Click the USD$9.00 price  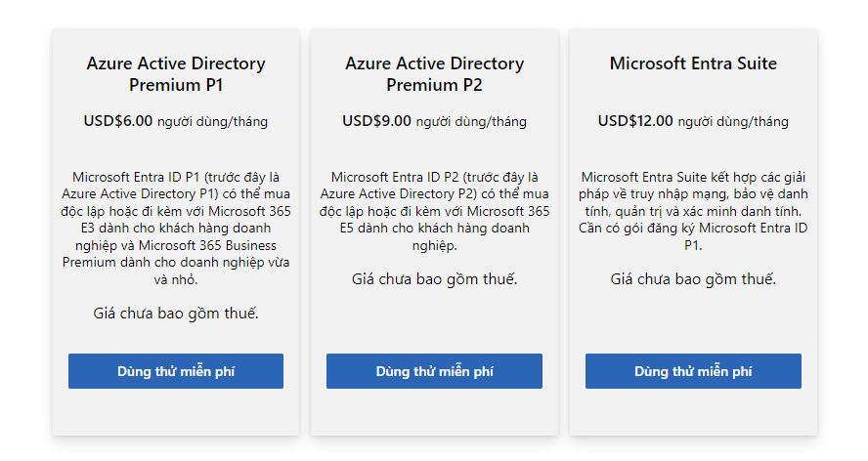click(376, 121)
